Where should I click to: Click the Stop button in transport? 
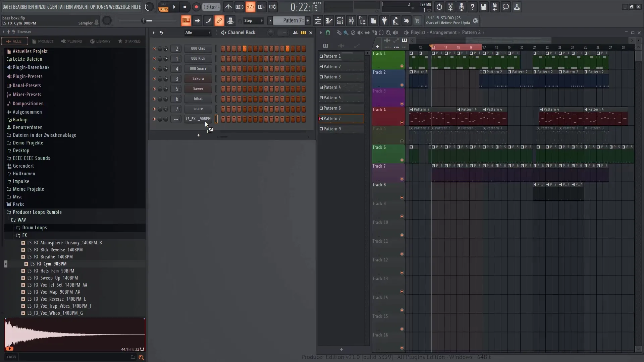click(x=185, y=7)
